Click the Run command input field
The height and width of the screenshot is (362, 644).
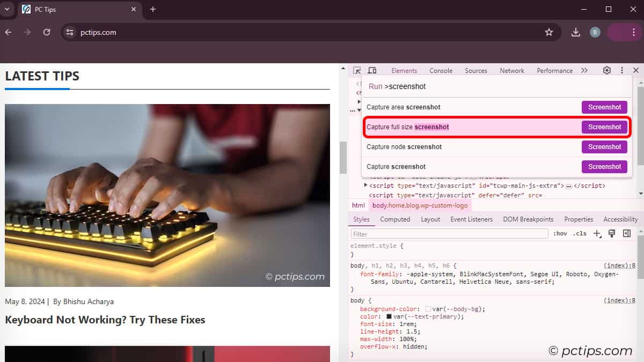point(497,86)
